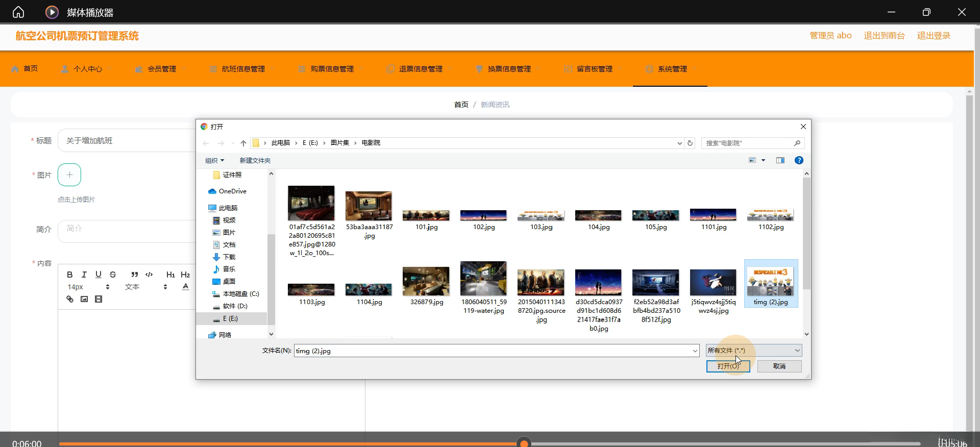Click the video progress slider handle

click(x=524, y=443)
